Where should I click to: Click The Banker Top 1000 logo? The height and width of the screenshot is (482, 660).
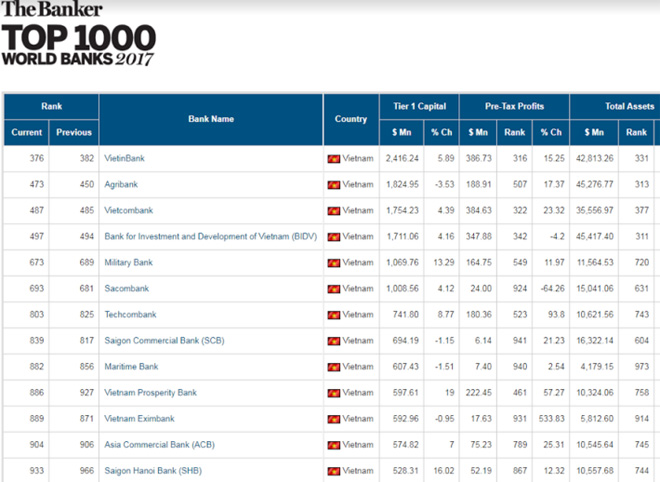tap(78, 34)
